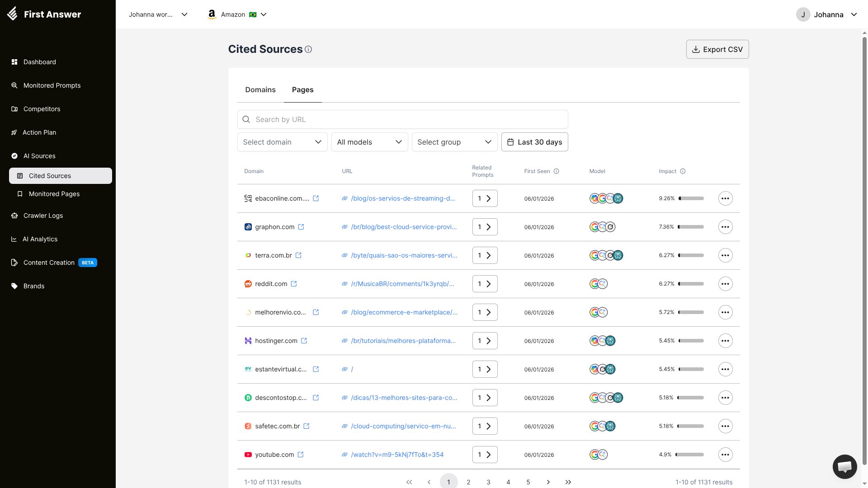Open more options for youtube.com row
The height and width of the screenshot is (488, 868).
coord(725,455)
